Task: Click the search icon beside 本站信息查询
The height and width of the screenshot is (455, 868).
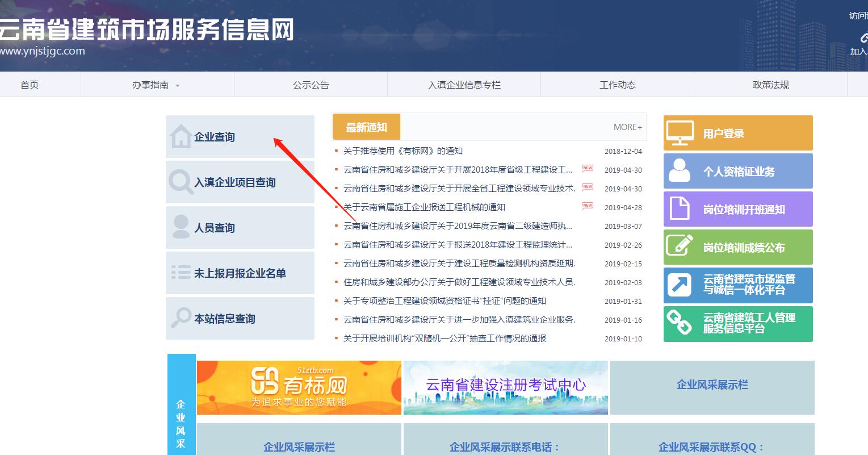Action: pos(181,318)
